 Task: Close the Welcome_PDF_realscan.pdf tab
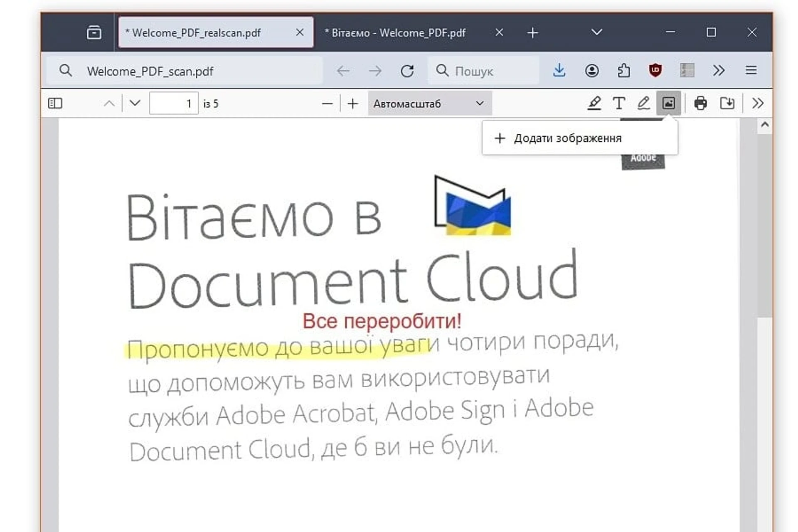300,32
